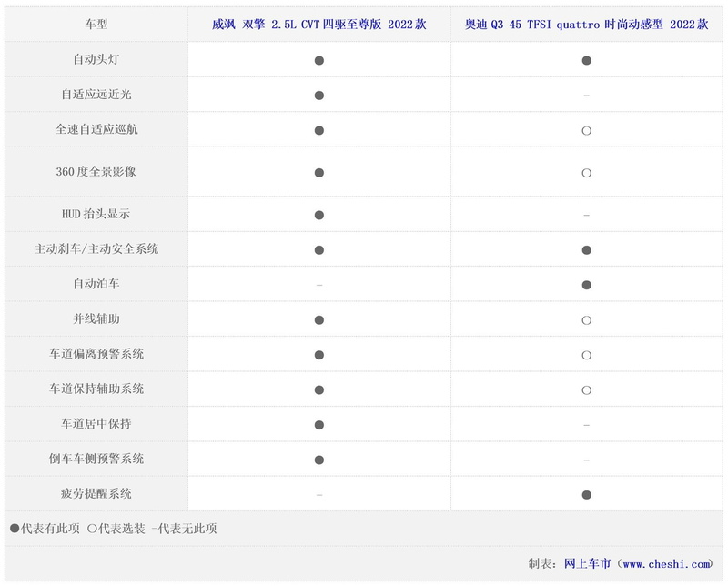Click the legend text 代表选装
The height and width of the screenshot is (586, 728).
[122, 529]
